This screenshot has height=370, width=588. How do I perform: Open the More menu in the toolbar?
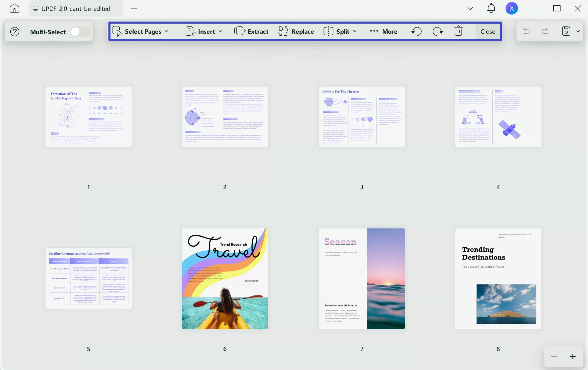click(384, 31)
